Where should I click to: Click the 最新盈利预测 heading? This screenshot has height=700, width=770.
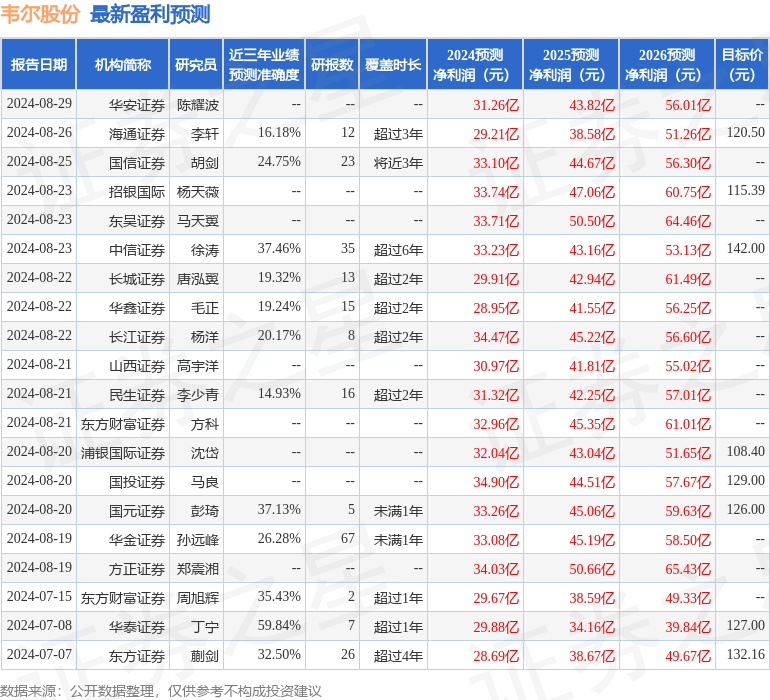click(x=150, y=14)
